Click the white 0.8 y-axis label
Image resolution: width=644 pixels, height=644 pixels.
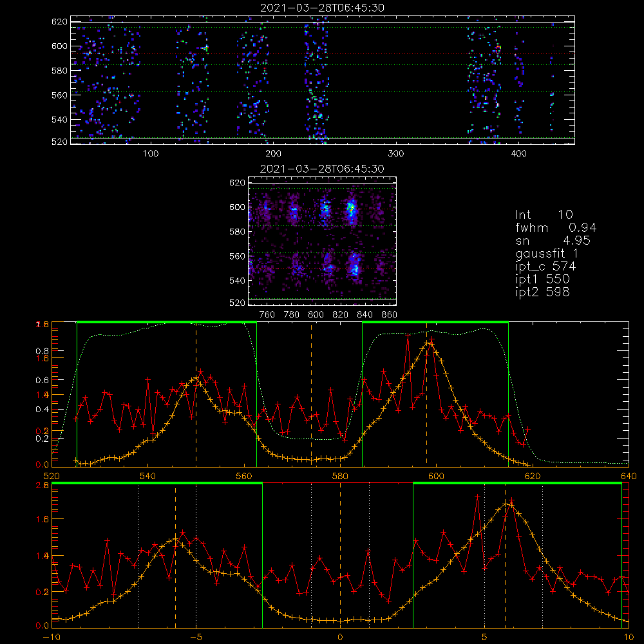pyautogui.click(x=43, y=351)
